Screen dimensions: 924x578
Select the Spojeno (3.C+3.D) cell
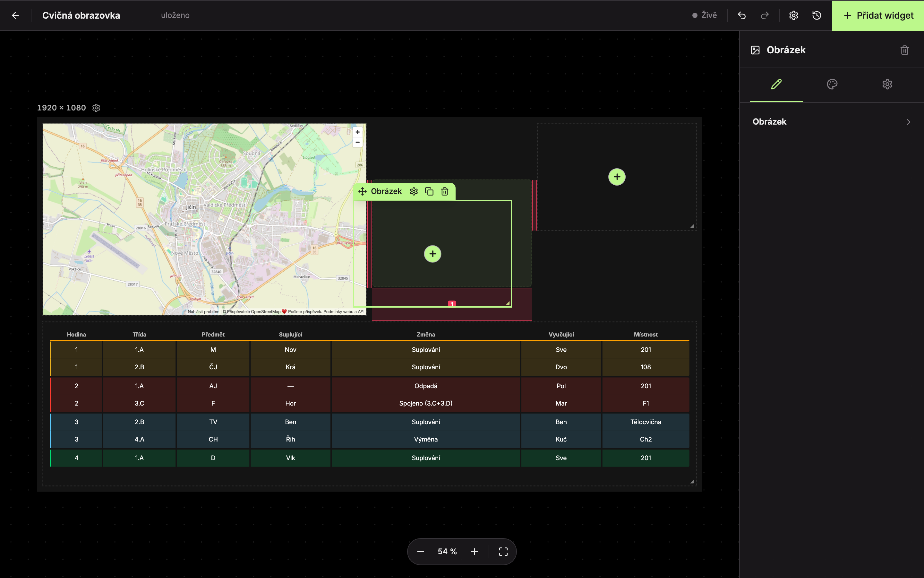426,403
